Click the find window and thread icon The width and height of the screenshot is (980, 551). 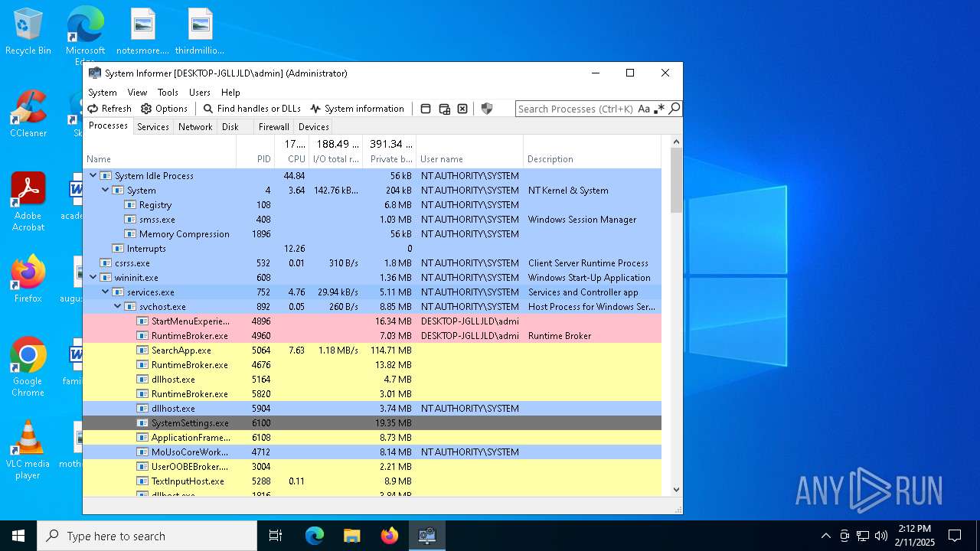[444, 109]
